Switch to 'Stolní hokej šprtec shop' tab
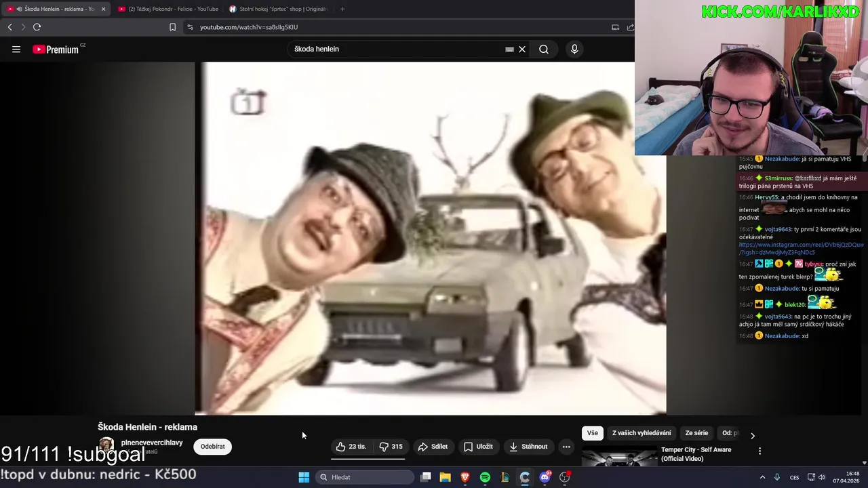Screen dimensions: 868x488 (x=278, y=9)
